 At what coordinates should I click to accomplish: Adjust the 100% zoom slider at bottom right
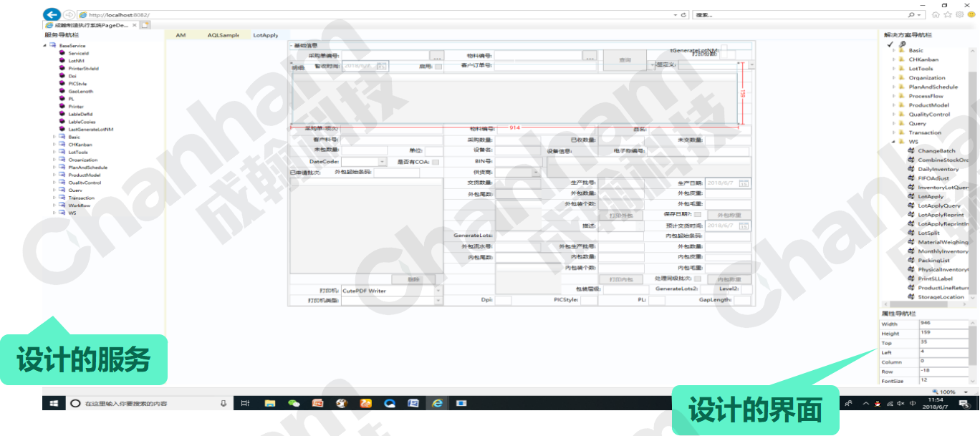point(946,392)
